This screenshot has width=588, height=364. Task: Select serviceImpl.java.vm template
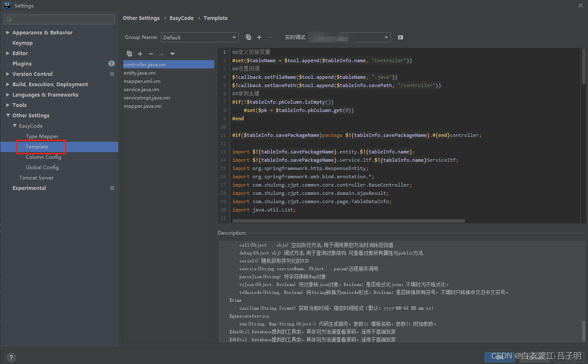169,97
